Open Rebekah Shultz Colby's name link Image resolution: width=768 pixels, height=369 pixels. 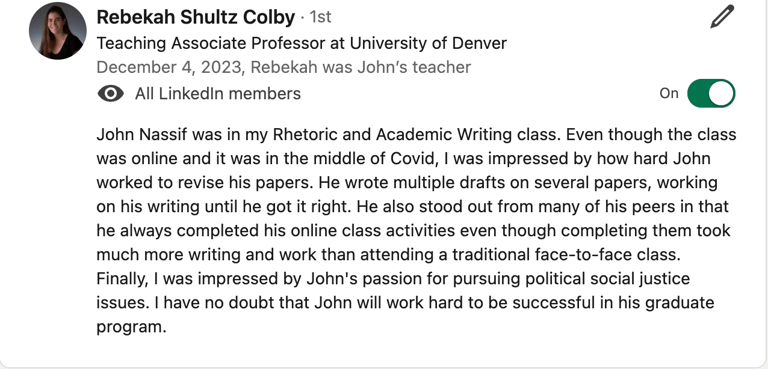coord(196,17)
